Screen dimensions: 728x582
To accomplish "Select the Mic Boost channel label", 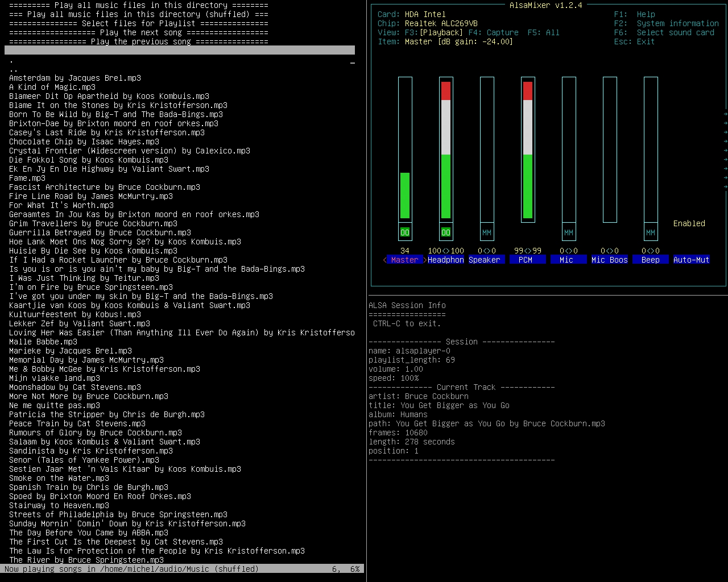I will [x=610, y=260].
